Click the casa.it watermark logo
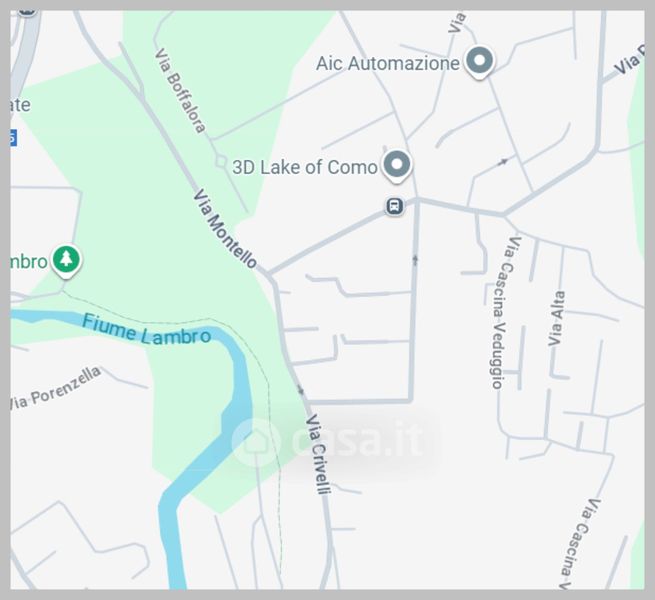Image resolution: width=655 pixels, height=600 pixels. [328, 441]
